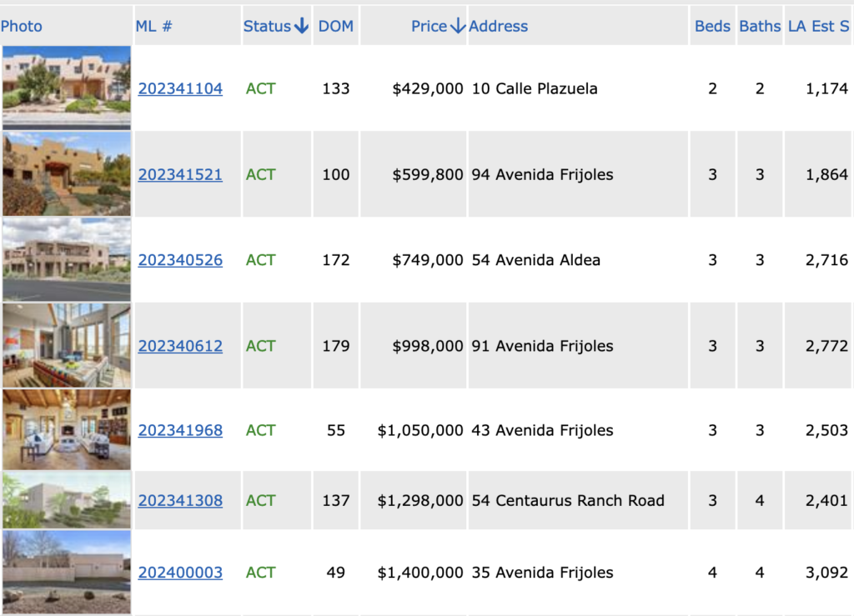Viewport: 854px width, 616px height.
Task: Open listing 202341521 link
Action: (x=180, y=175)
